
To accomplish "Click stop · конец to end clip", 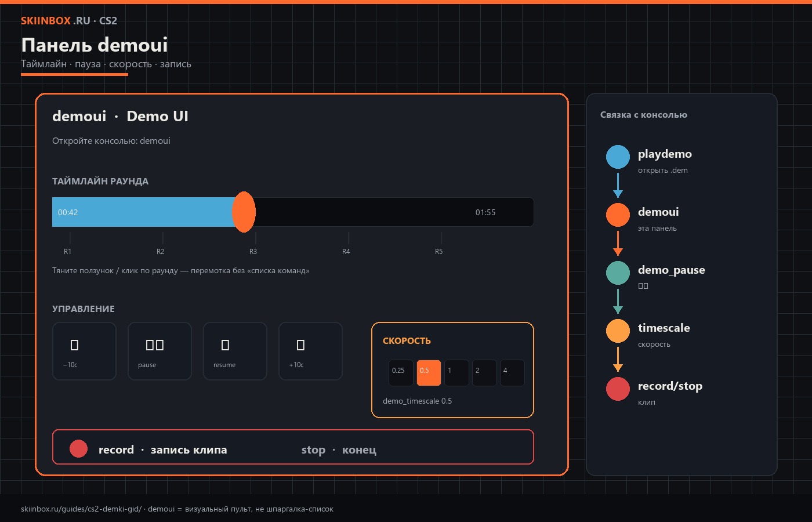I will pyautogui.click(x=339, y=449).
